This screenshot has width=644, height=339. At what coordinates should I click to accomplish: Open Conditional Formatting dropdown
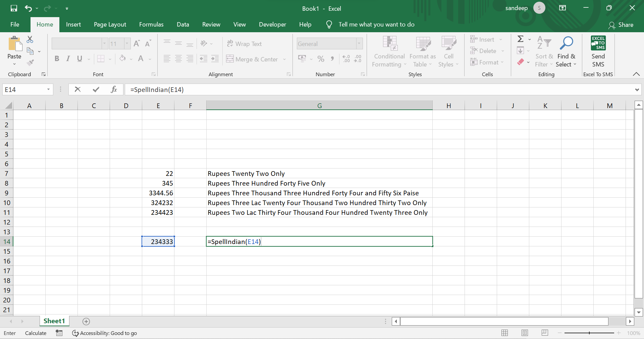(389, 51)
